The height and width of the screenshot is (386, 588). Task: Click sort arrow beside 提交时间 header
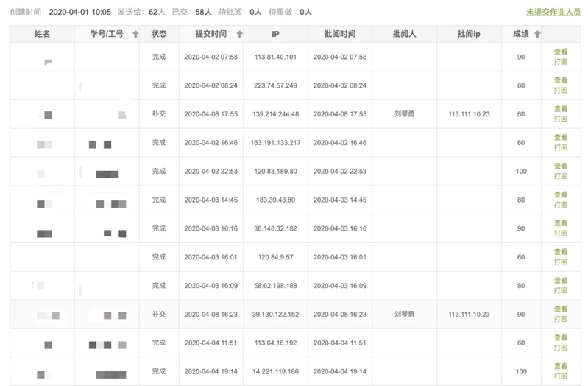[240, 35]
